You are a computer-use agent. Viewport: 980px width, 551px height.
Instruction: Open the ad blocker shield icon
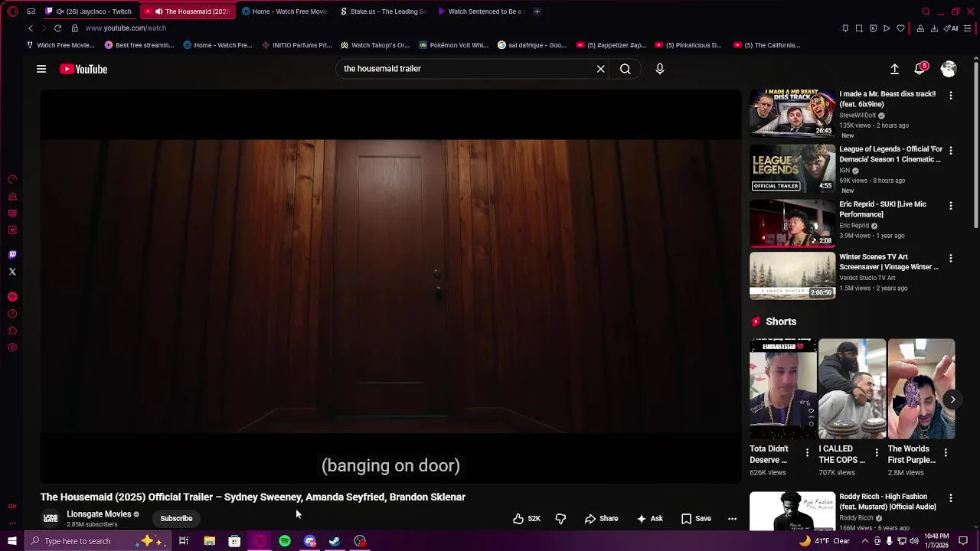tap(873, 28)
